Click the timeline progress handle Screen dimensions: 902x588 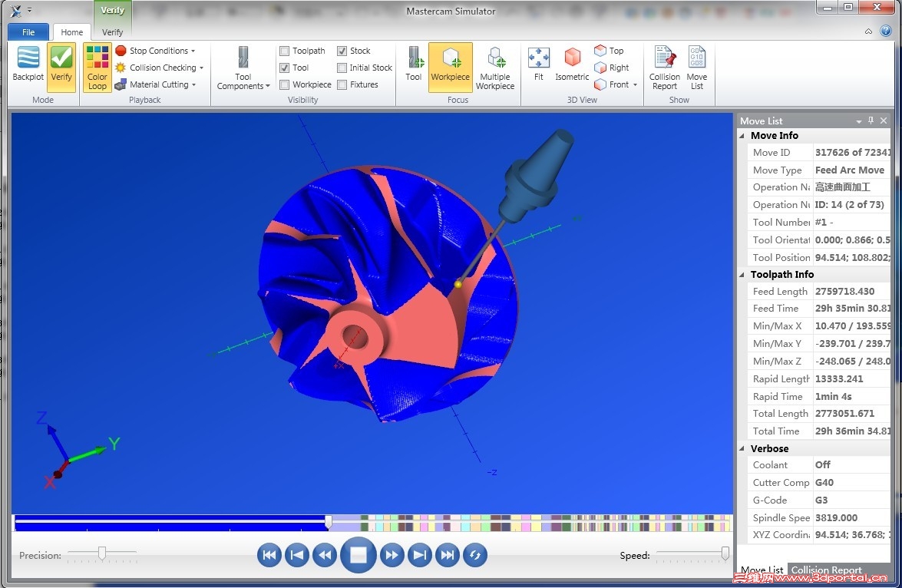pyautogui.click(x=328, y=522)
